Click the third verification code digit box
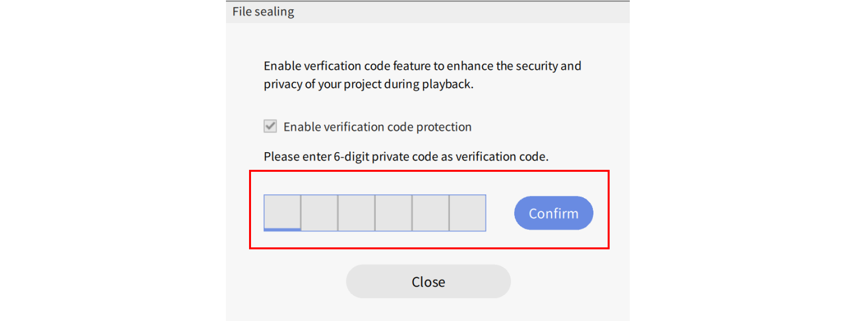The image size is (868, 321). (x=357, y=213)
